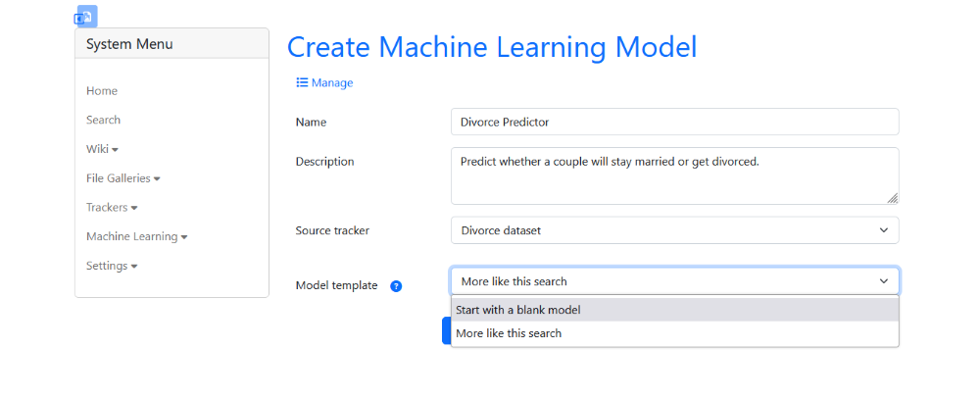Click the blue icon above System Menu
Image resolution: width=980 pixels, height=399 pixels.
point(86,17)
